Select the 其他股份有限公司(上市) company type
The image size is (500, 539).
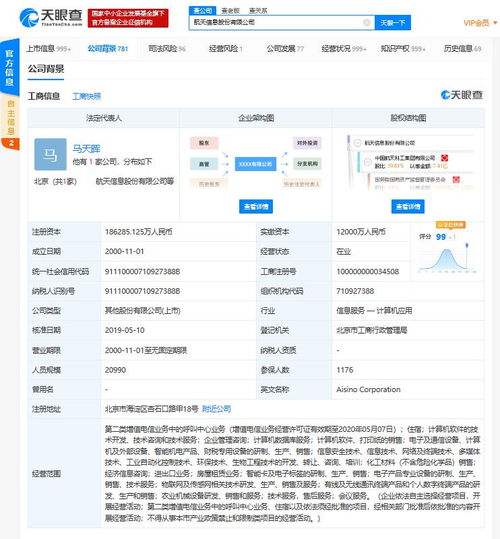click(143, 310)
